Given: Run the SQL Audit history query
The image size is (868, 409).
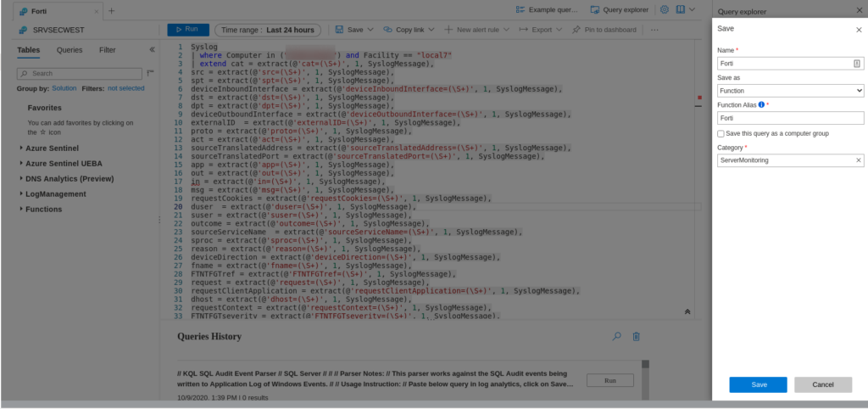Looking at the screenshot, I should point(610,381).
